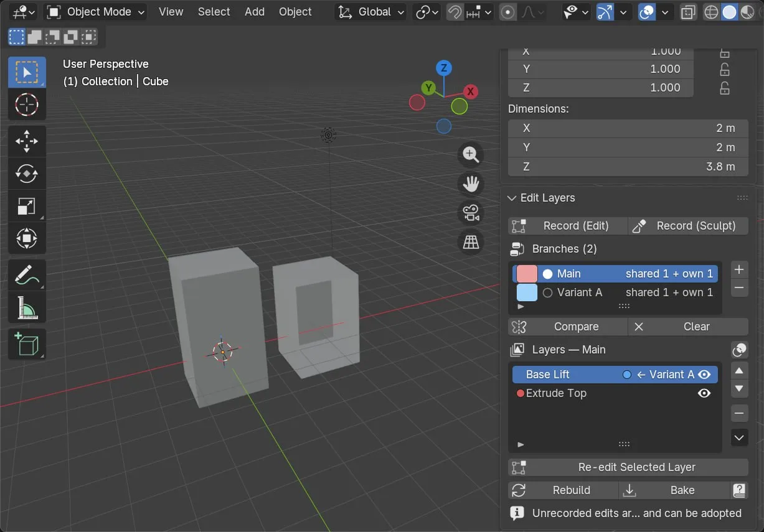Select the Transform tool
The height and width of the screenshot is (532, 764).
(27, 238)
